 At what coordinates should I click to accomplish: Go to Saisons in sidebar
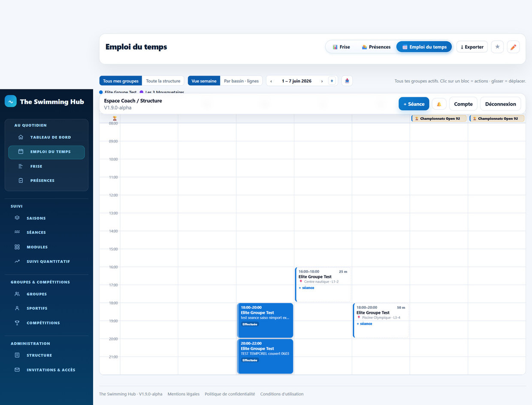coord(46,218)
